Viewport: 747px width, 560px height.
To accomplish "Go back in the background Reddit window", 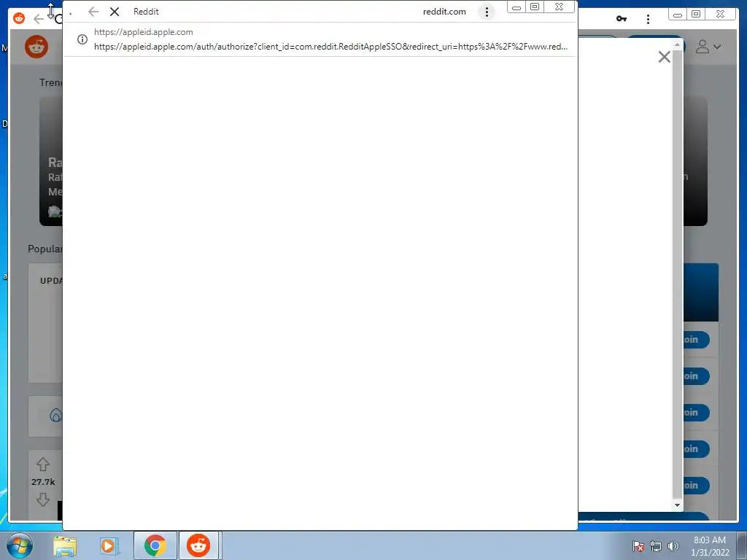I will (39, 19).
